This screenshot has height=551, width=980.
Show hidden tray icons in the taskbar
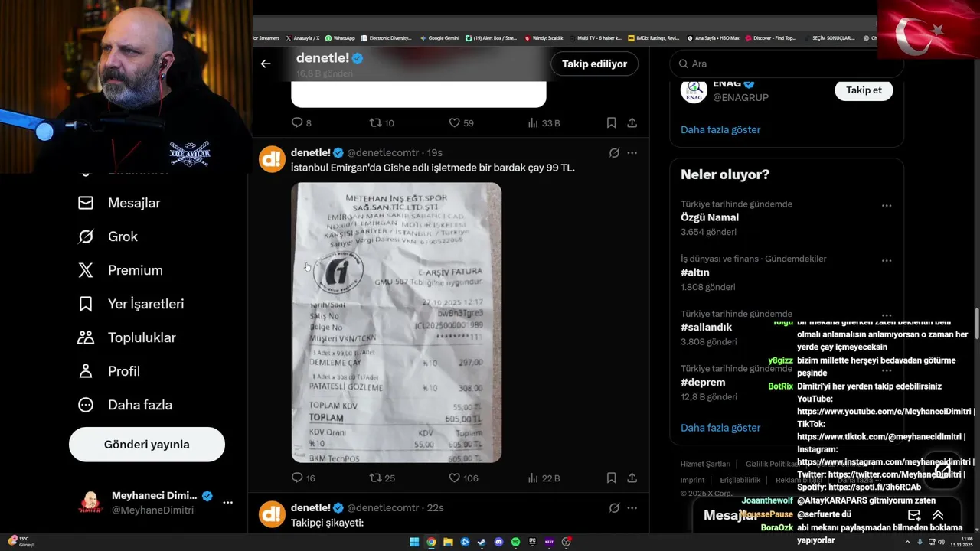908,542
